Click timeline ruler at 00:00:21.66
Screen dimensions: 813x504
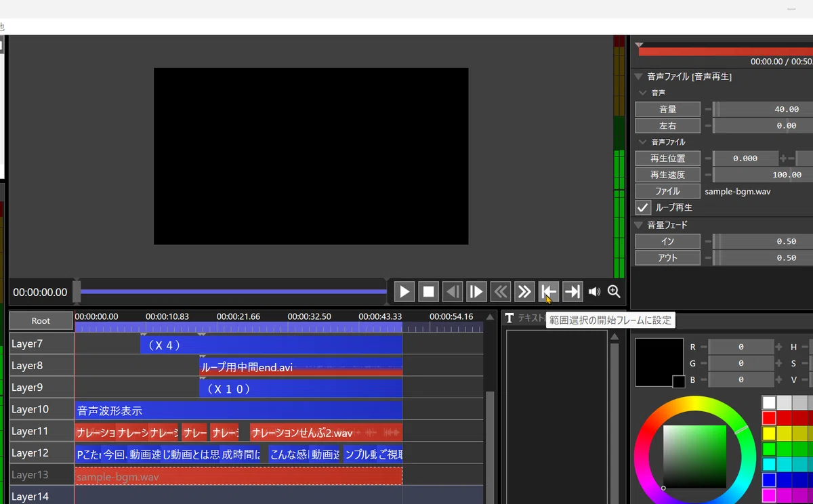(238, 316)
